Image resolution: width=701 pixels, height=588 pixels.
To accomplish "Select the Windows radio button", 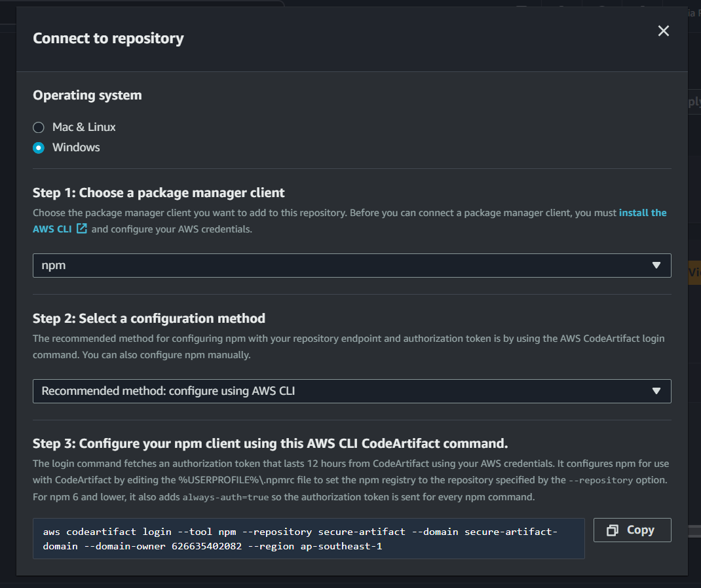I will click(39, 148).
